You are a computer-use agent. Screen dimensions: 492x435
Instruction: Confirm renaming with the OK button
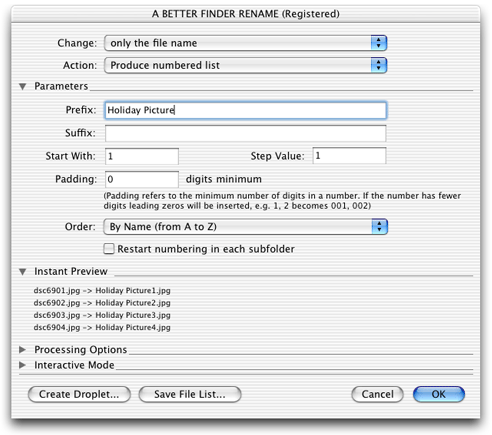coord(439,394)
